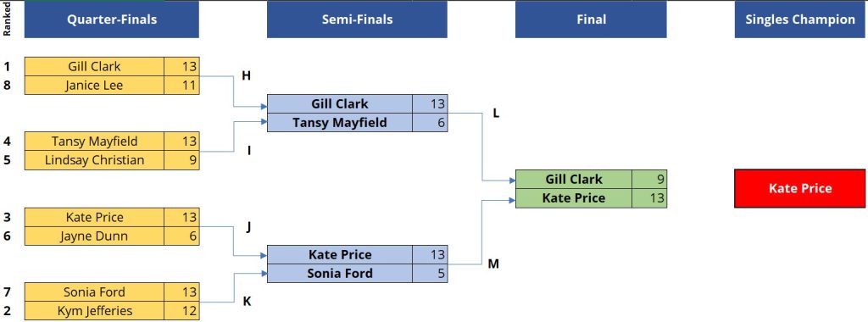Click Gill Clark's final score 9
This screenshot has width=868, height=322.
[649, 180]
